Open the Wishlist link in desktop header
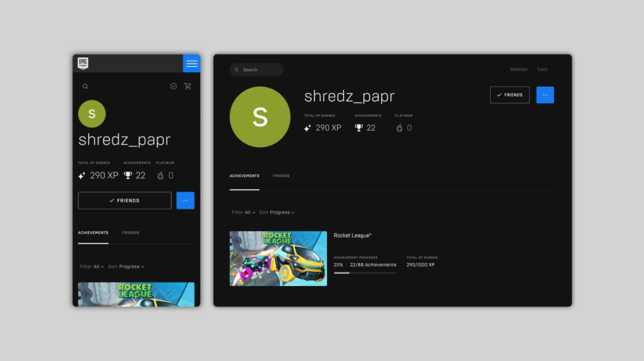 [x=519, y=69]
